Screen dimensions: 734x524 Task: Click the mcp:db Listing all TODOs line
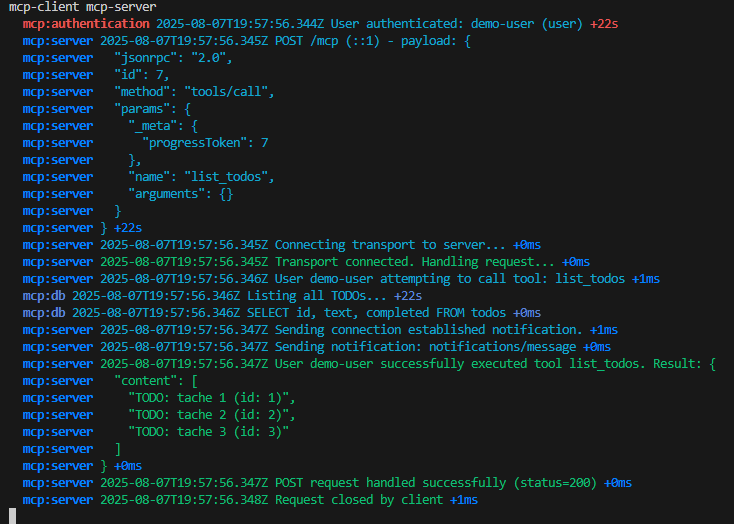pos(222,296)
